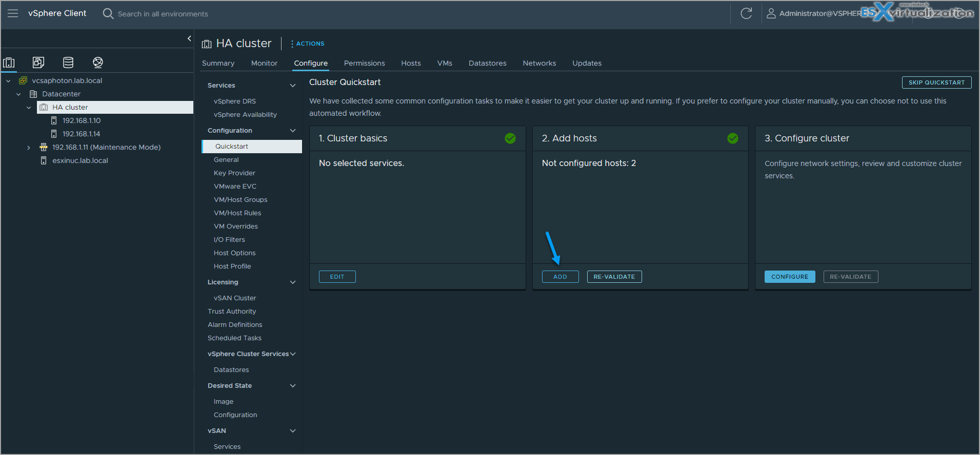
Task: Open VM/Host Rules
Action: [x=237, y=213]
